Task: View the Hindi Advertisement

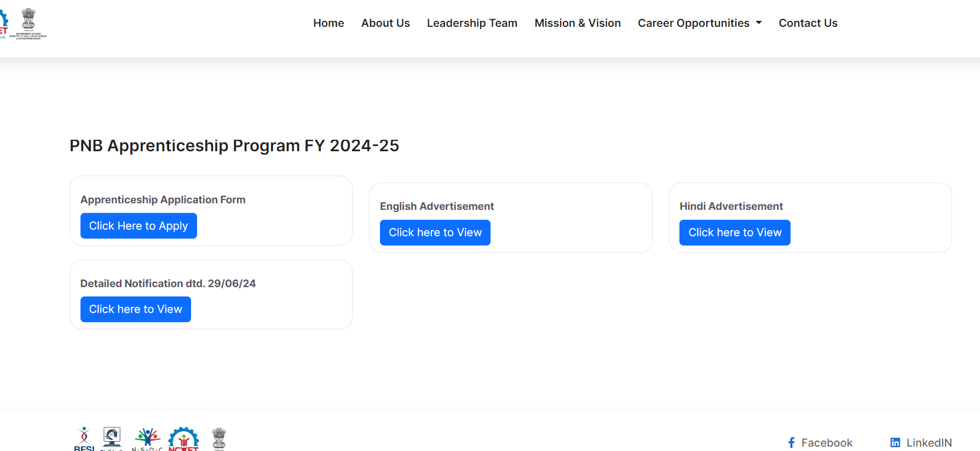Action: click(735, 232)
